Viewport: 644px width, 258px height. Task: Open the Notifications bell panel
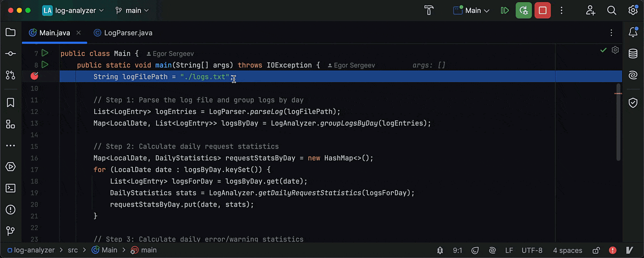point(633,32)
